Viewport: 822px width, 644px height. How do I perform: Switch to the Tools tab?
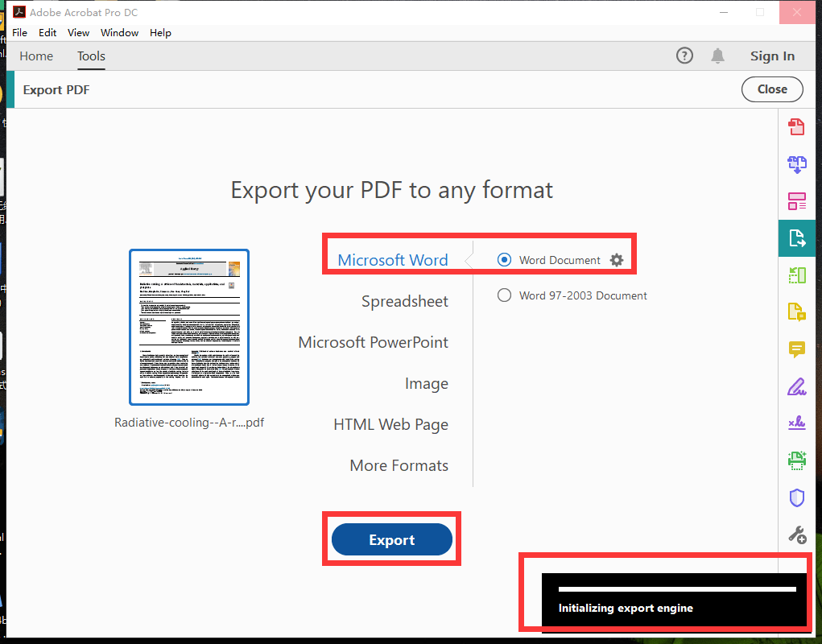click(x=91, y=56)
